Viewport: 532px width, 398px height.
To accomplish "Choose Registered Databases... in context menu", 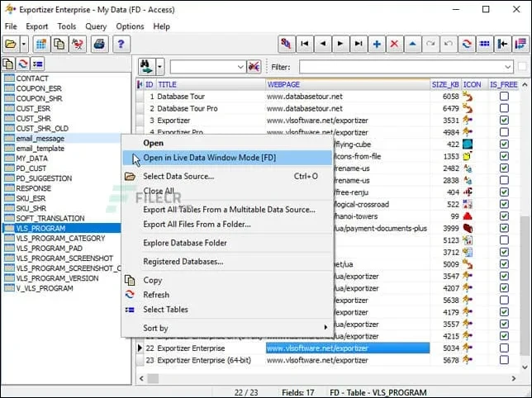I will [x=227, y=262].
